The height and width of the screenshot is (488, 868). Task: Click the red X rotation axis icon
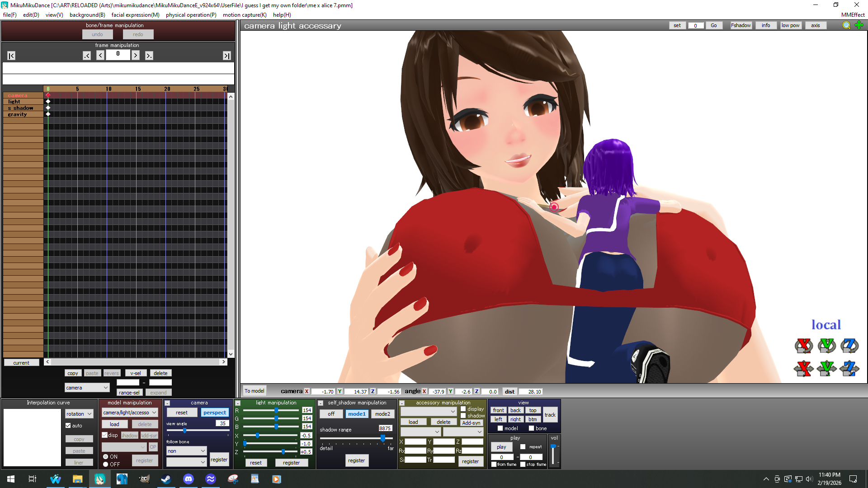tap(803, 346)
